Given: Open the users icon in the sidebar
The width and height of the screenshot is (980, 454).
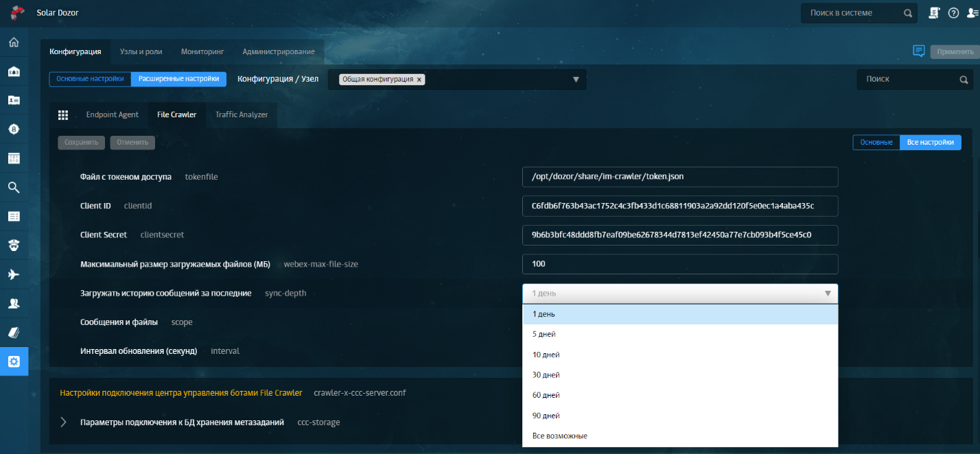Looking at the screenshot, I should [14, 303].
